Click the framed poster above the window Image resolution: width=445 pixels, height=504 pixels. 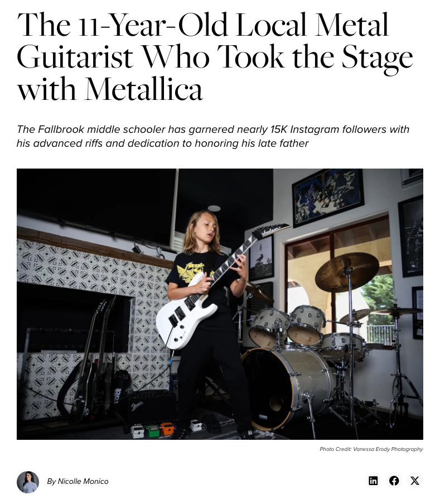click(328, 196)
